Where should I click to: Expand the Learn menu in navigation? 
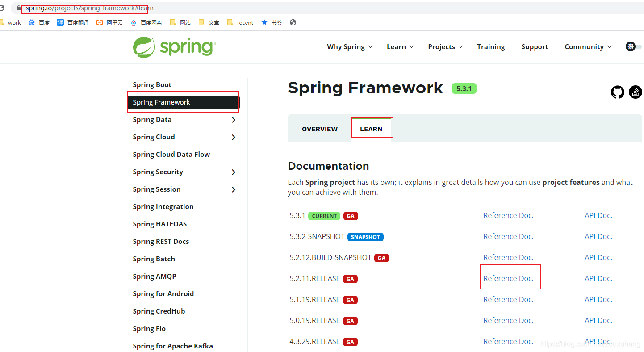(x=400, y=46)
